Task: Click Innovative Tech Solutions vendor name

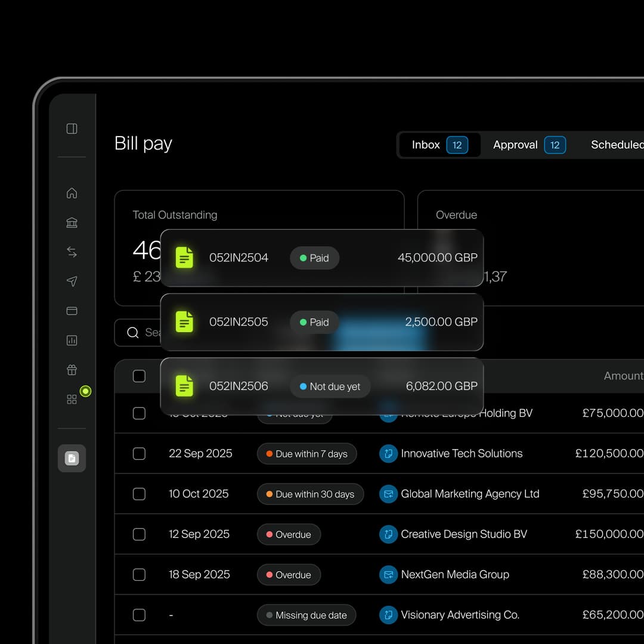Action: pos(462,453)
